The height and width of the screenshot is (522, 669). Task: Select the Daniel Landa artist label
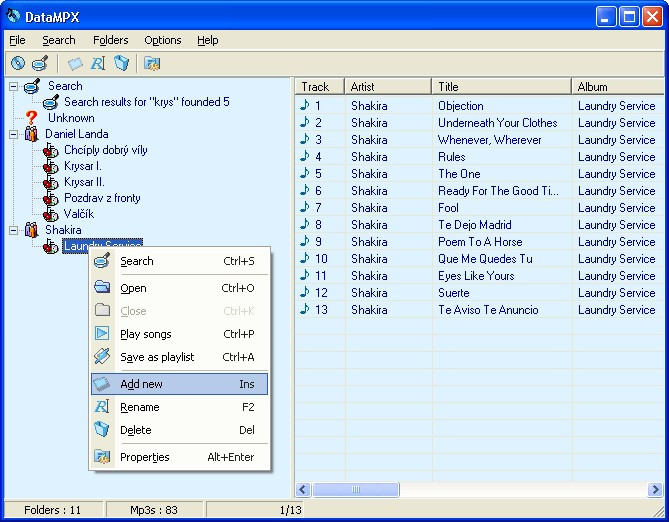77,134
